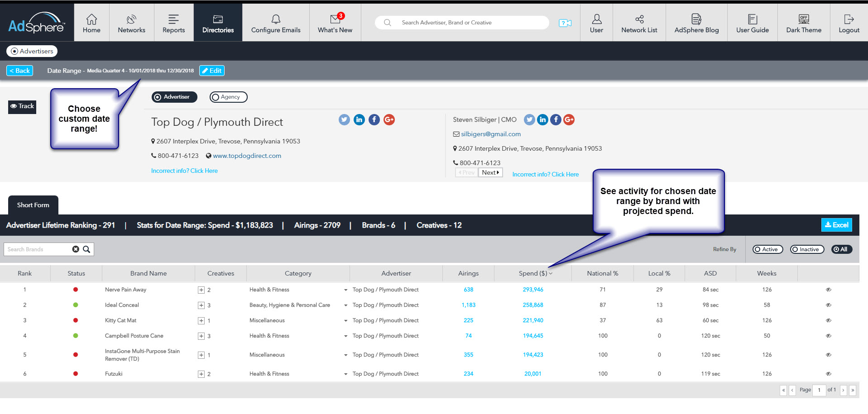868x414 pixels.
Task: Refine by Inactive brands
Action: [x=807, y=249]
